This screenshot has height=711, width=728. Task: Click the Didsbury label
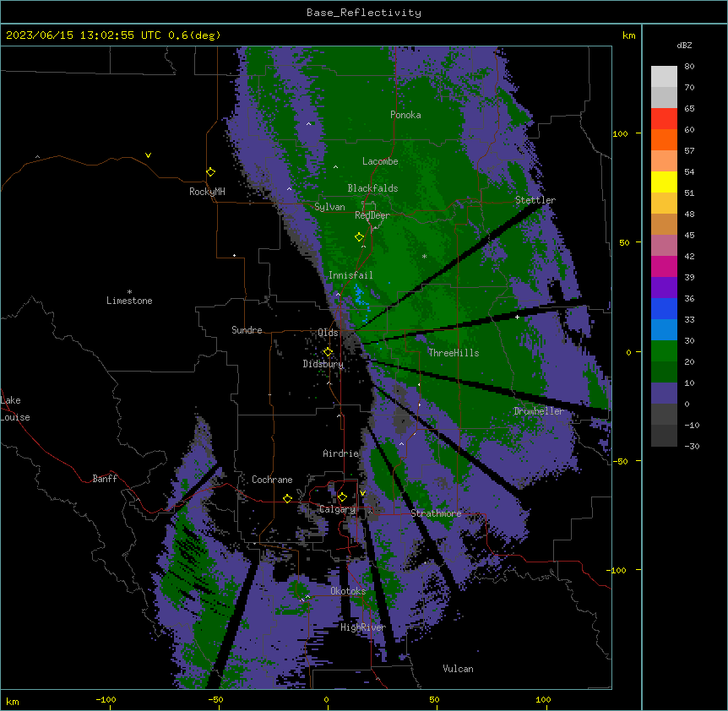click(323, 364)
